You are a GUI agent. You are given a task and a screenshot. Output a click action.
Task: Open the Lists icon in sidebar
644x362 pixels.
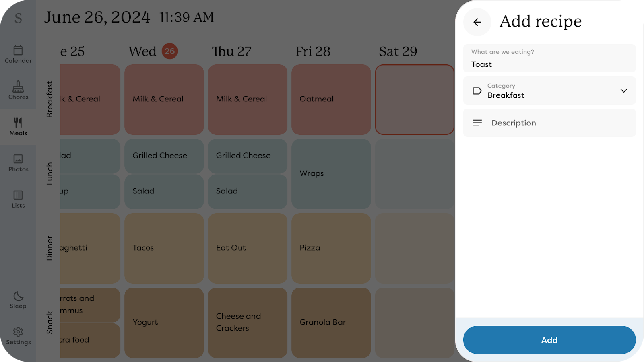point(18,195)
